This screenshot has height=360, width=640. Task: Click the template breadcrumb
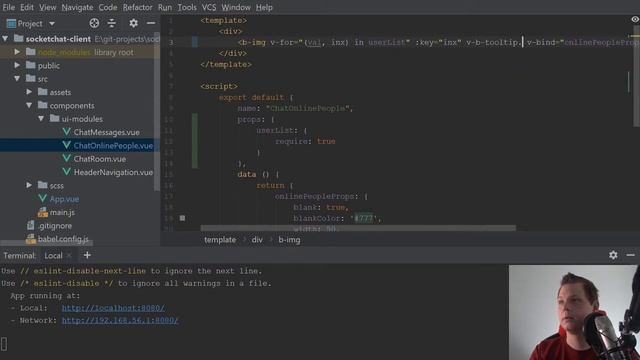click(x=220, y=240)
